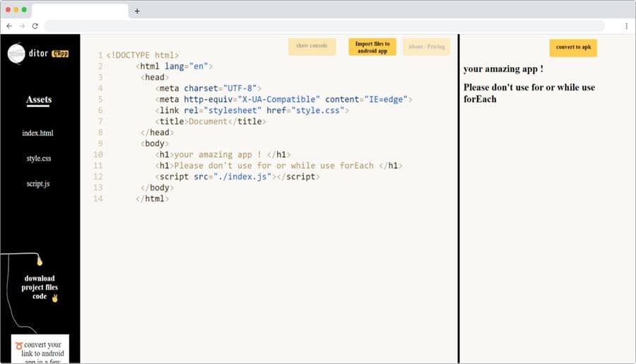This screenshot has width=636, height=364.
Task: Click the browser address bar
Action: pos(324,26)
